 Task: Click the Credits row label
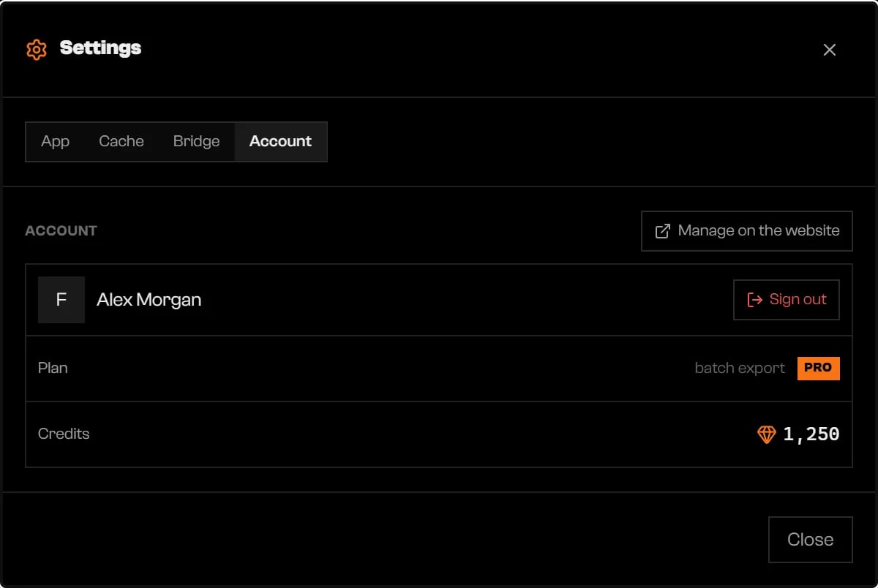coord(64,434)
